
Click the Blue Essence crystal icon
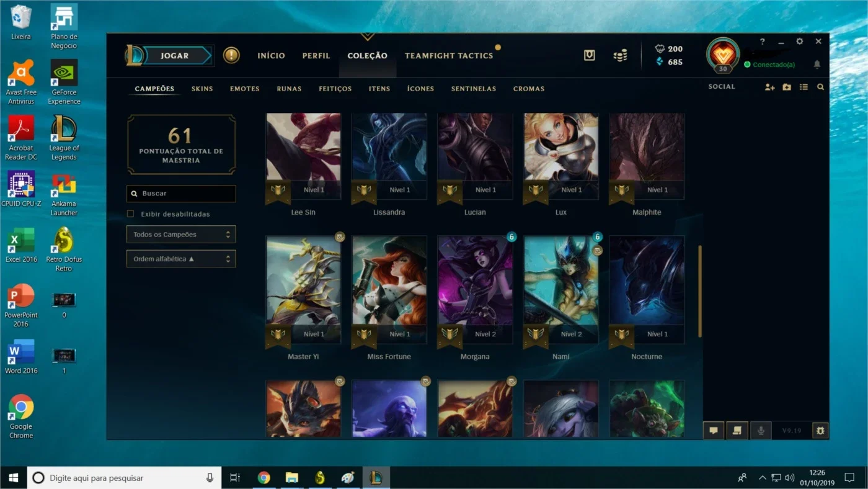660,61
